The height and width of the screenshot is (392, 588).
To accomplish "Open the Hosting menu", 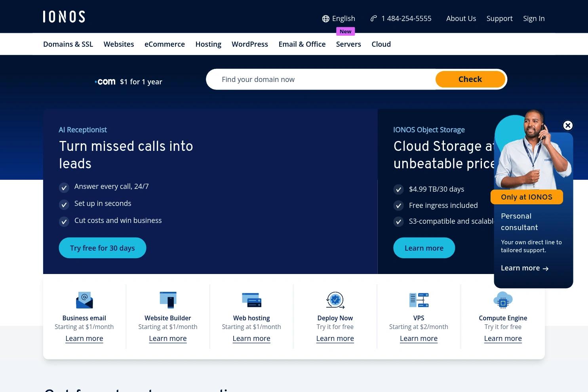I will coord(208,44).
